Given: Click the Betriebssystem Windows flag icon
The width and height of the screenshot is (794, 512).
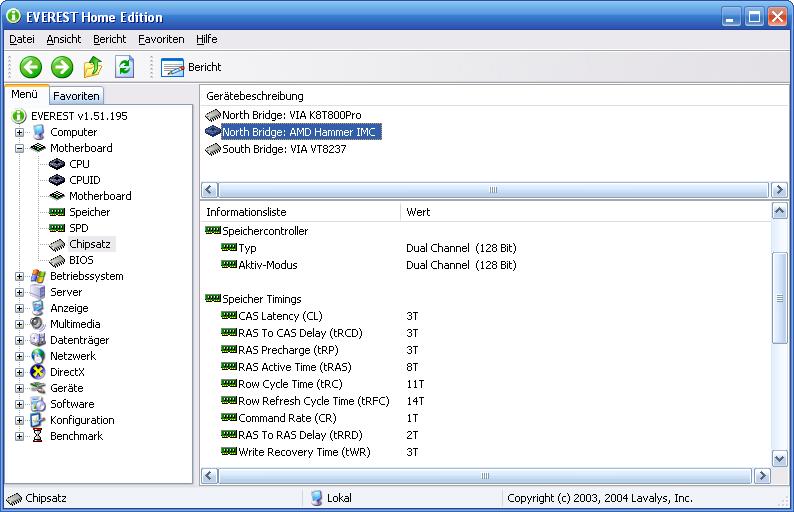Looking at the screenshot, I should tap(38, 277).
